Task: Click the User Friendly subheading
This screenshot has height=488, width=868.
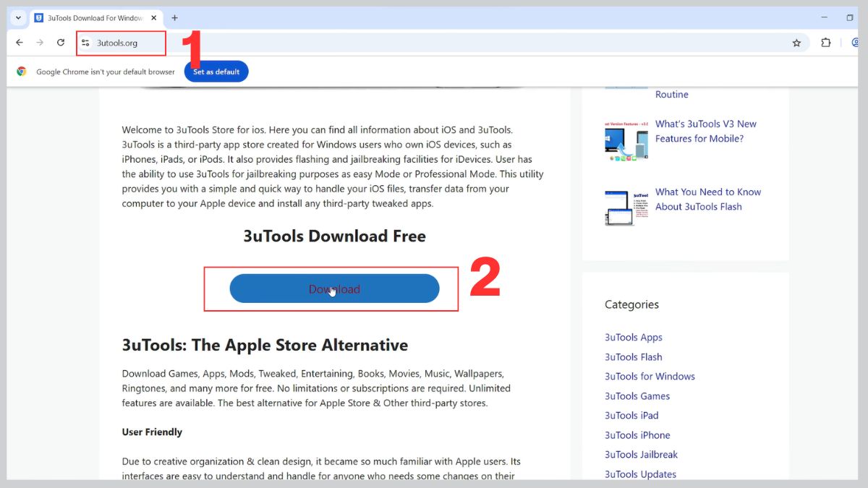Action: coord(152,432)
